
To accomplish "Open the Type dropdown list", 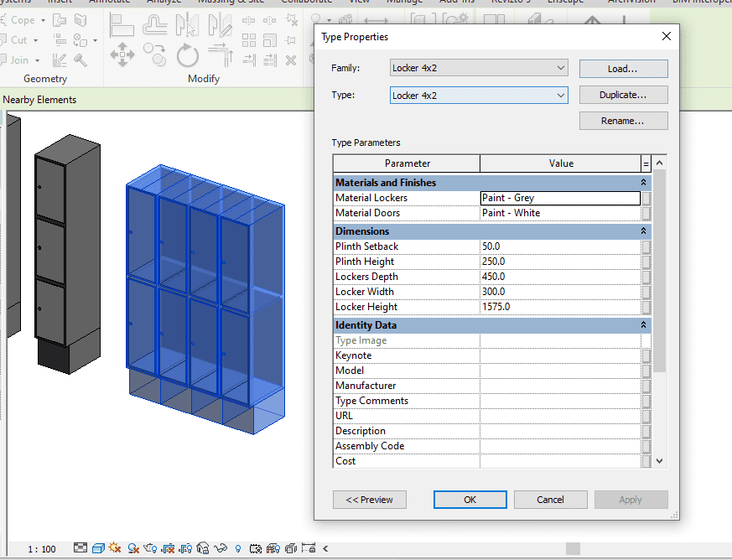I will tap(479, 96).
